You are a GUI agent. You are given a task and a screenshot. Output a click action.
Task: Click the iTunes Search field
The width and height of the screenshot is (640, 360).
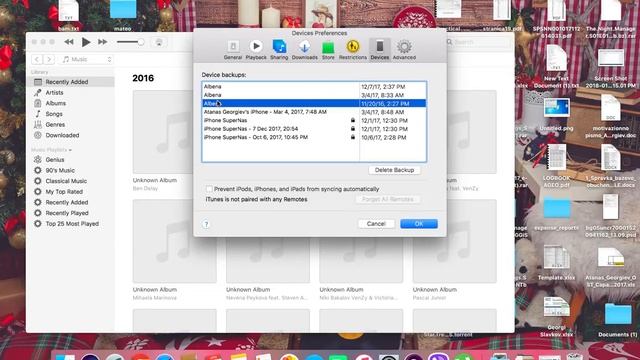click(478, 42)
